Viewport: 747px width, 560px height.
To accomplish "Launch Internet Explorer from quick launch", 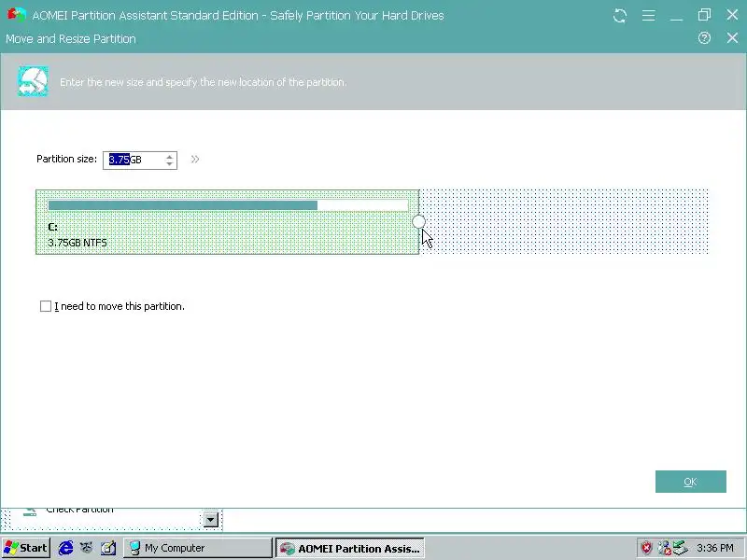I will (65, 548).
